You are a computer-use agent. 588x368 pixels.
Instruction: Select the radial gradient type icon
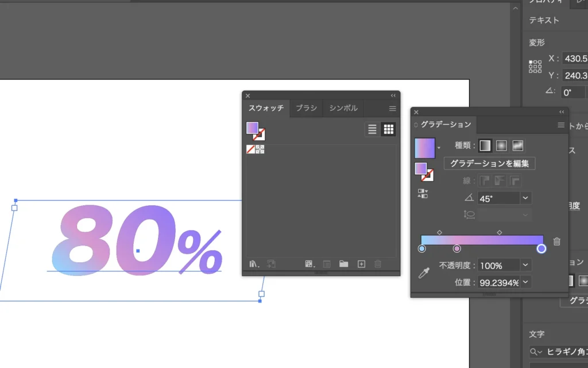501,145
